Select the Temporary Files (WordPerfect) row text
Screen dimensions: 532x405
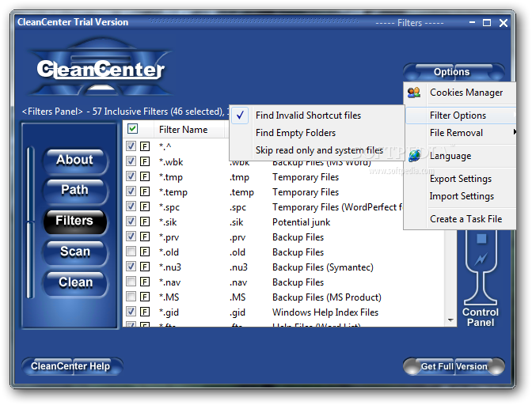point(337,206)
